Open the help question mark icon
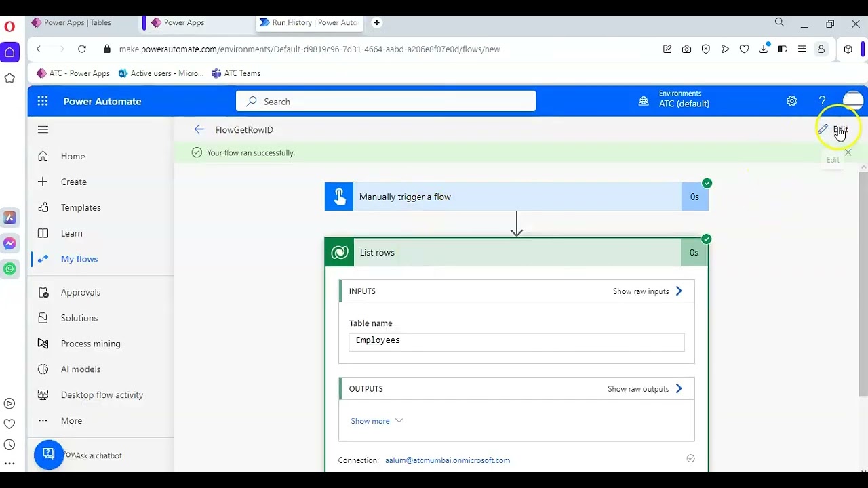Viewport: 868px width, 488px height. (x=822, y=101)
